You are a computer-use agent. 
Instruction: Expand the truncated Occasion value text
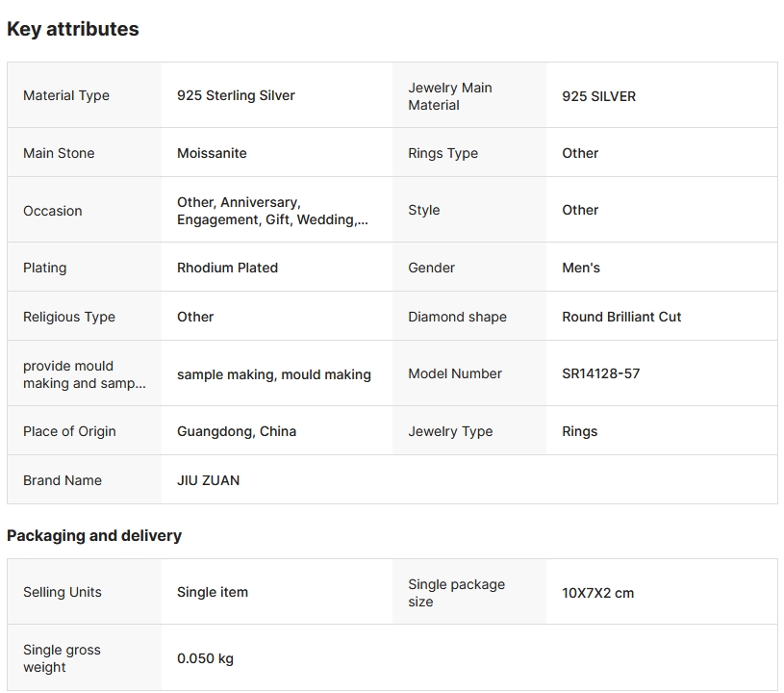tap(272, 211)
